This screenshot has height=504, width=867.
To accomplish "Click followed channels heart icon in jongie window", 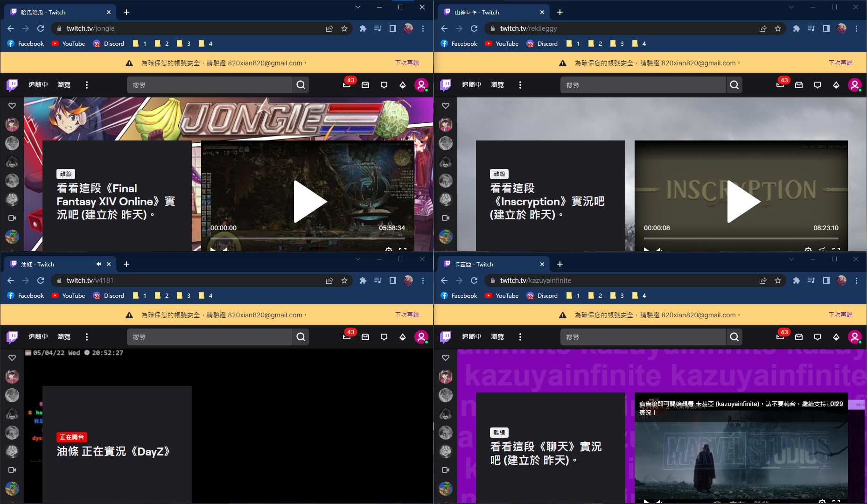I will point(12,106).
